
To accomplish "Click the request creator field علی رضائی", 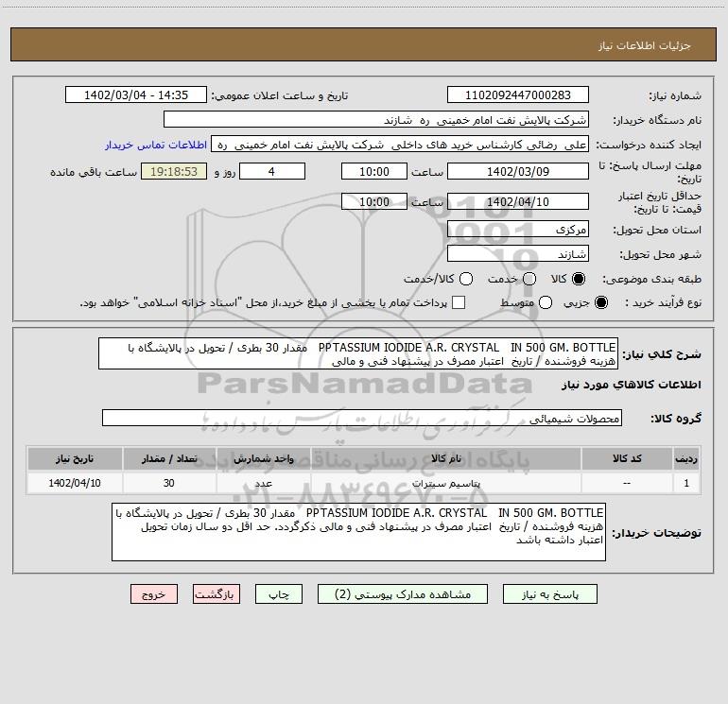I will pos(400,145).
